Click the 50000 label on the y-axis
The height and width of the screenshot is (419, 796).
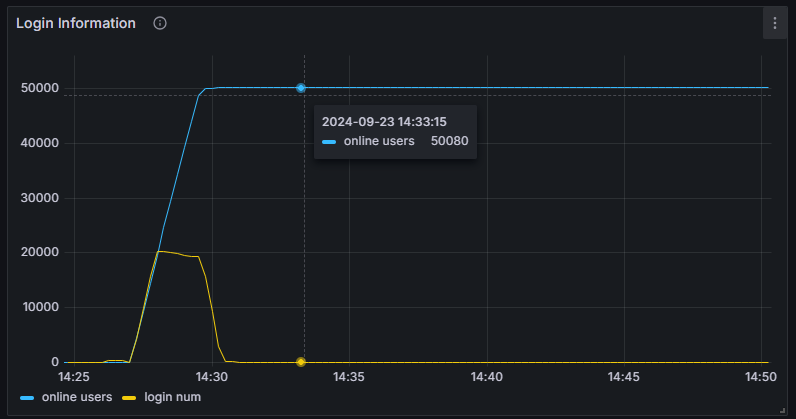41,88
